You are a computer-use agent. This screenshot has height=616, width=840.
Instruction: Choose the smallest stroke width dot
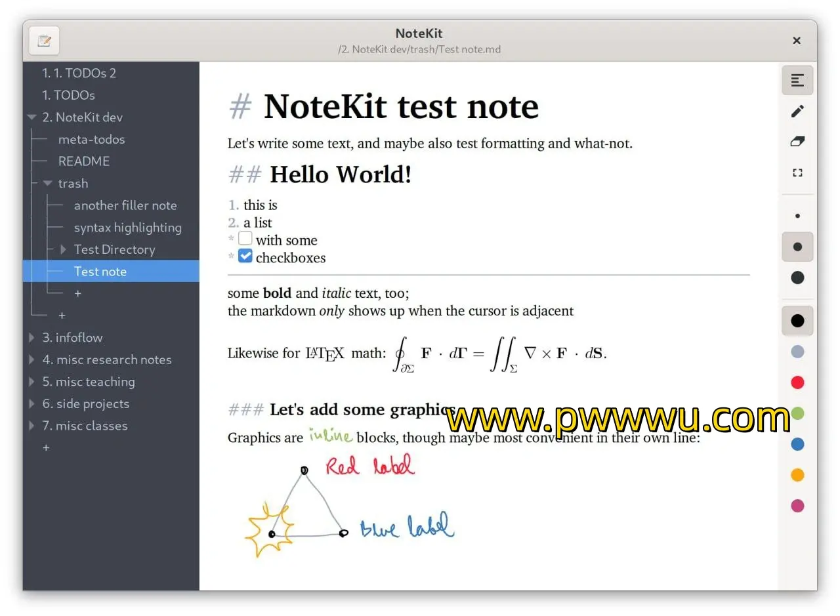pyautogui.click(x=797, y=216)
